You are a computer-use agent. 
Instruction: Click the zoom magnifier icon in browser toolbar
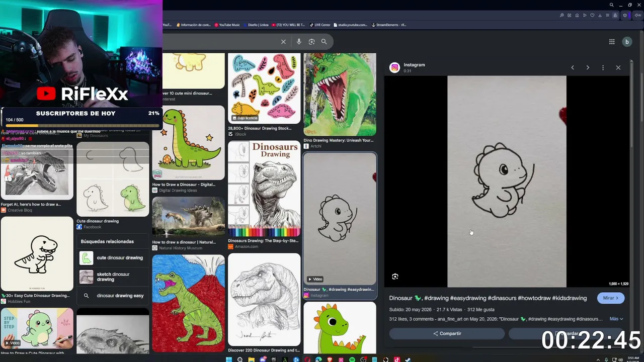tap(561, 15)
